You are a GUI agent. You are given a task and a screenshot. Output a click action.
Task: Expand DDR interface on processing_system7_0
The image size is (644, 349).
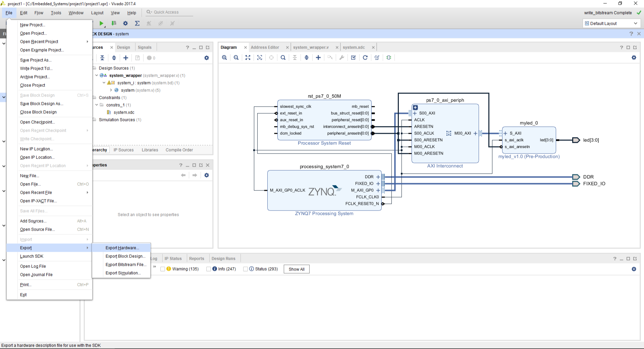378,177
